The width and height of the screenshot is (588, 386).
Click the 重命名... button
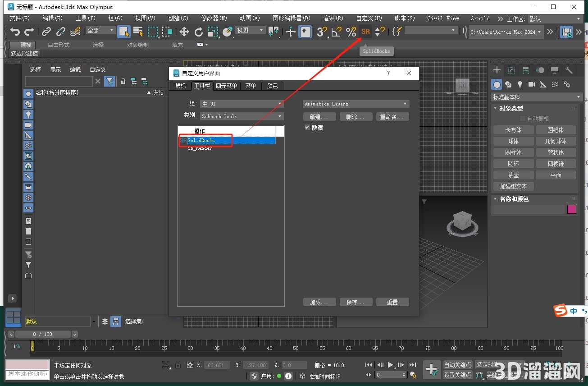pos(392,117)
